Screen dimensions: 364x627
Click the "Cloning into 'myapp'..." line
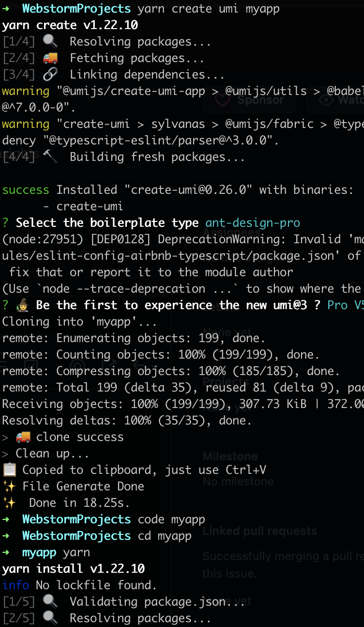80,322
